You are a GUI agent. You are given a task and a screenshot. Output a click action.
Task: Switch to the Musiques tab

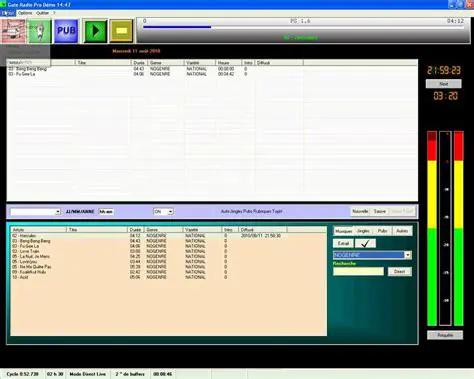point(344,231)
